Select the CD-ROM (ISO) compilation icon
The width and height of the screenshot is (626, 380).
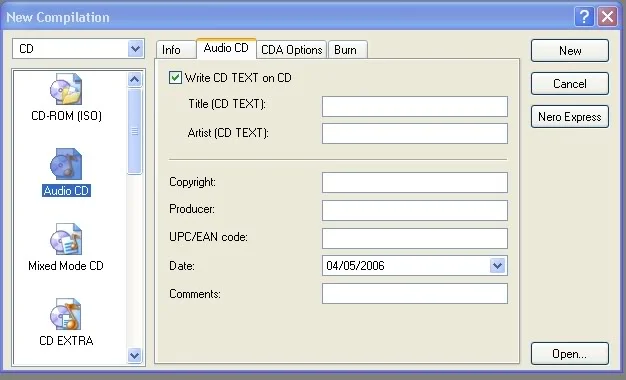(66, 89)
